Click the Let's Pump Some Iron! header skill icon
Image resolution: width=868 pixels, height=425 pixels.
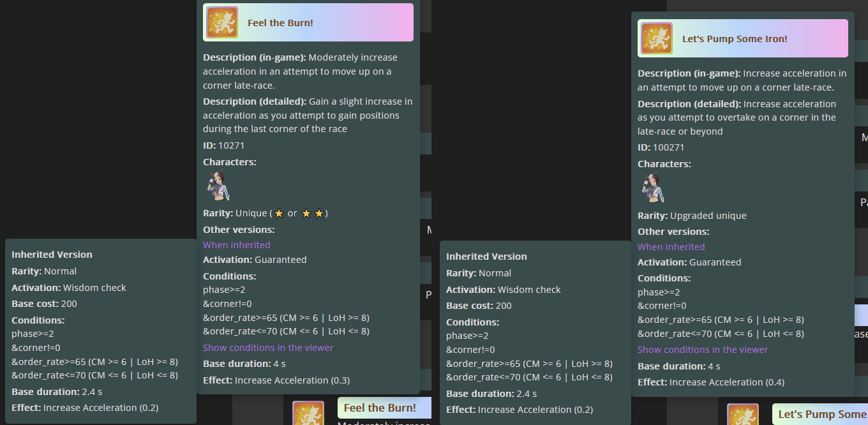657,38
